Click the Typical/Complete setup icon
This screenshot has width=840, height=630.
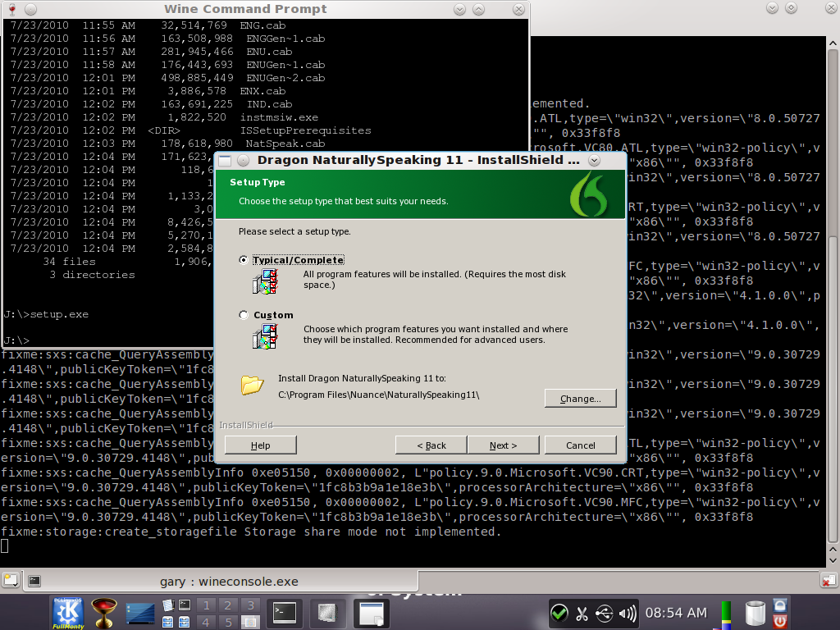pyautogui.click(x=265, y=281)
